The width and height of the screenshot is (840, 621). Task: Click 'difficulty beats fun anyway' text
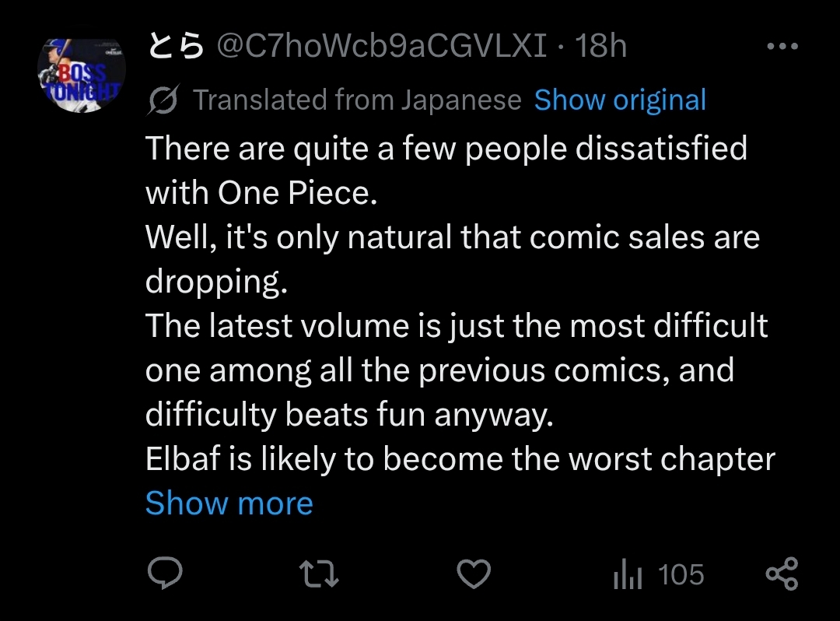coord(348,415)
